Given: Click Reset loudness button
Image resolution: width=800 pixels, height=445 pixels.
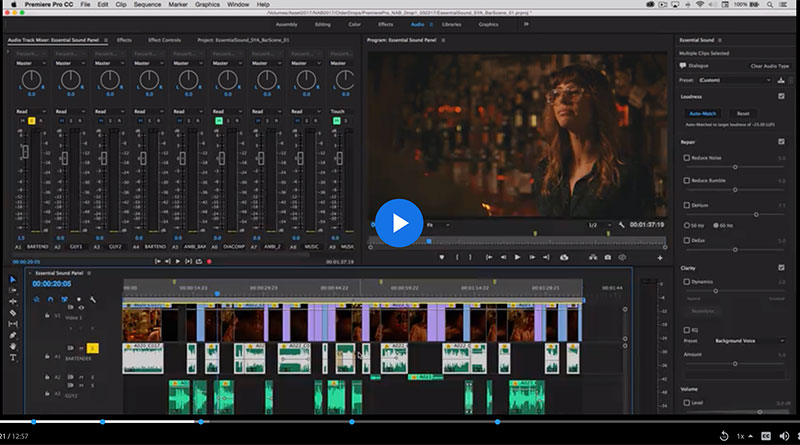Looking at the screenshot, I should (743, 113).
